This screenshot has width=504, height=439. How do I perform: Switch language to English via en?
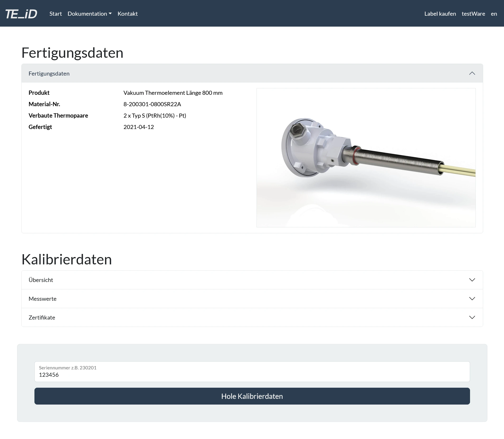pyautogui.click(x=494, y=14)
